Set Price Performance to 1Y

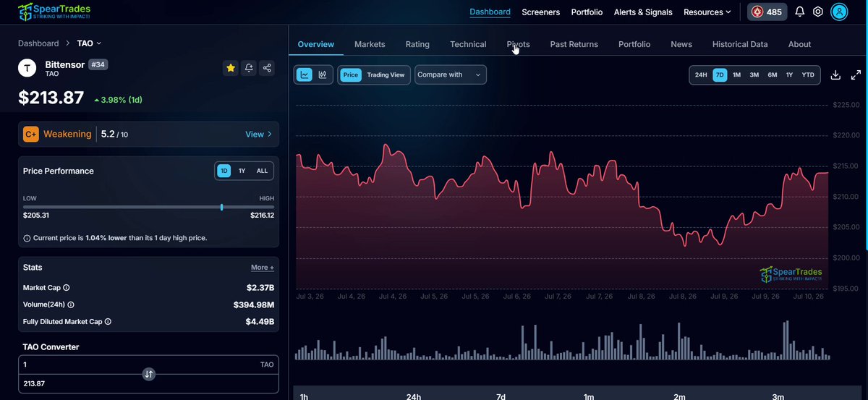[242, 171]
